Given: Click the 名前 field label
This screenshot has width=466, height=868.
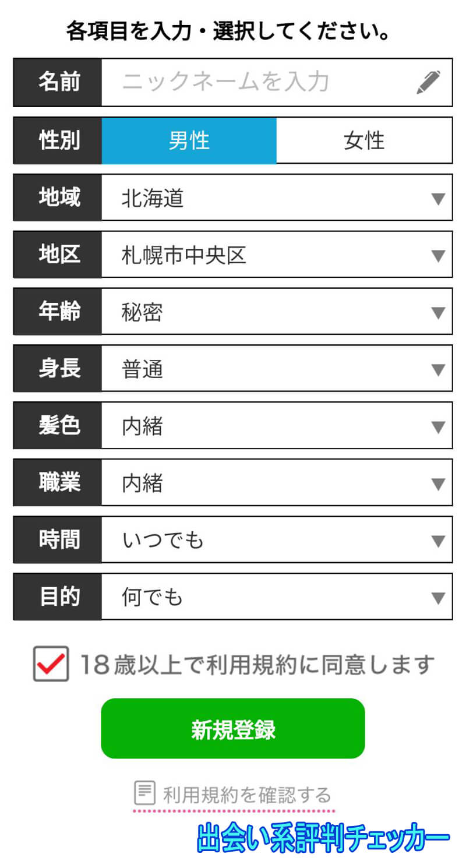Looking at the screenshot, I should (x=58, y=82).
